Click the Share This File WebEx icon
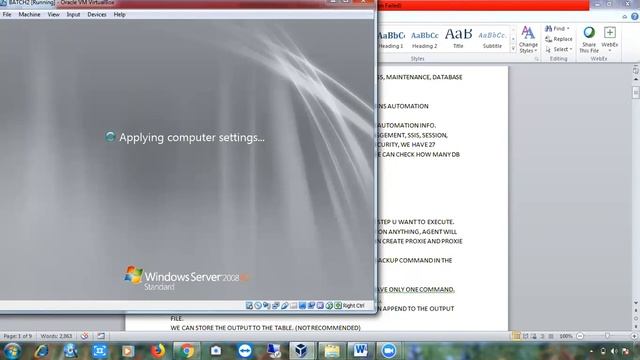 (x=589, y=40)
